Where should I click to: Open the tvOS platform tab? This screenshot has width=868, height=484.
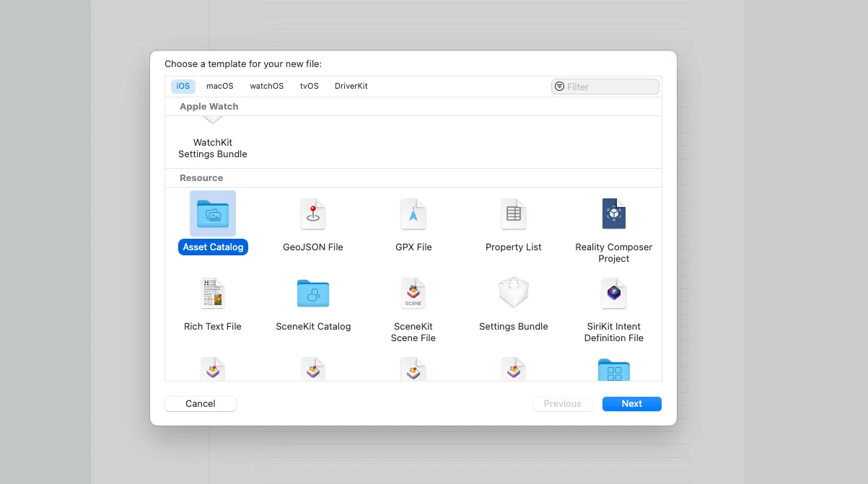click(x=310, y=86)
